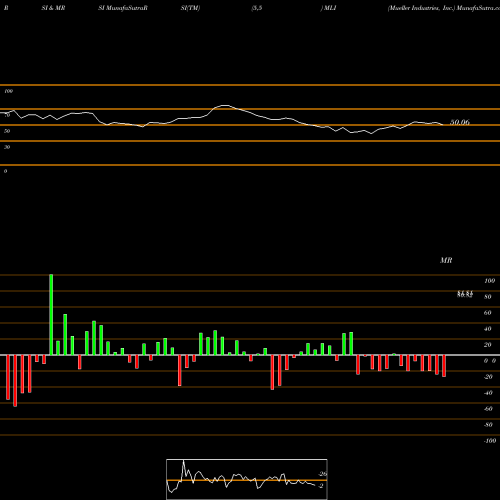Click the SI & MR header label
The width and height of the screenshot is (500, 500).
pyautogui.click(x=53, y=8)
